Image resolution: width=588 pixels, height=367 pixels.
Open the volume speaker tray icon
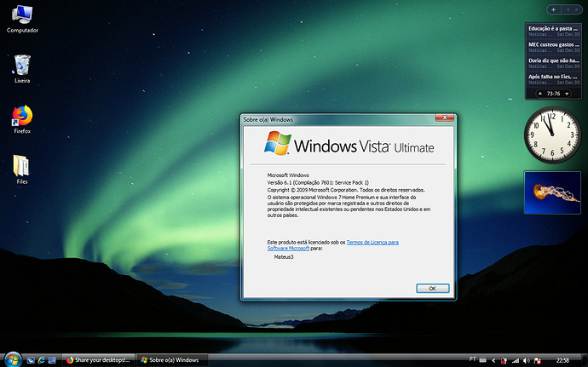coord(526,361)
